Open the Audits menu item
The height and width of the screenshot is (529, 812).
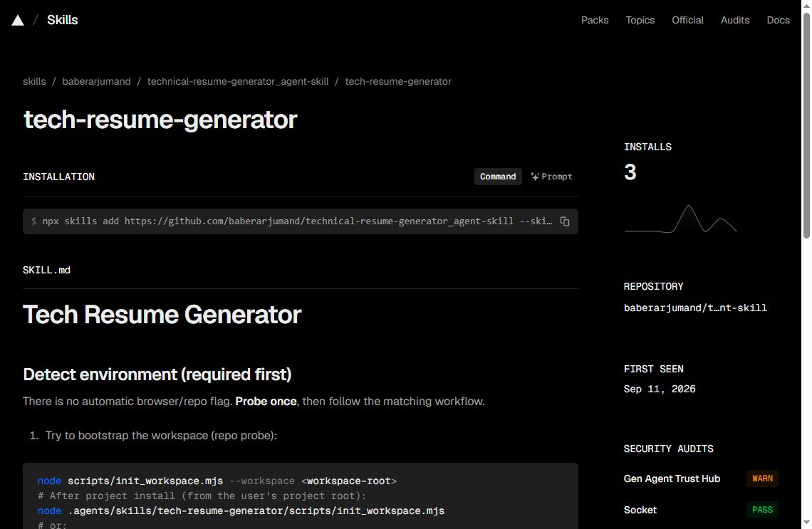tap(735, 20)
